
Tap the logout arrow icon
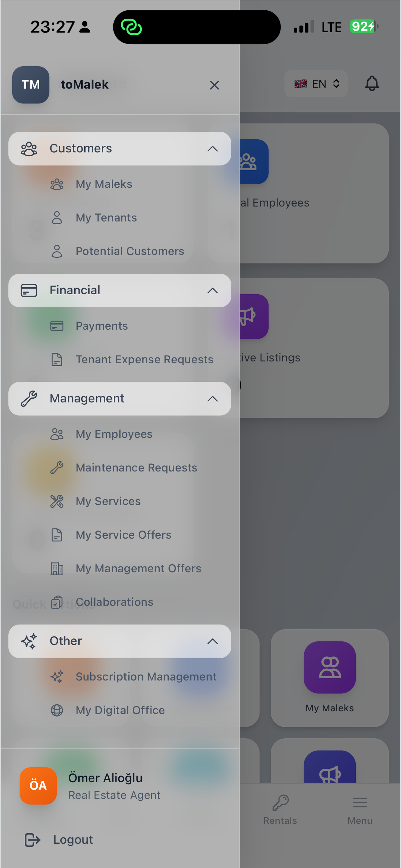pyautogui.click(x=32, y=840)
